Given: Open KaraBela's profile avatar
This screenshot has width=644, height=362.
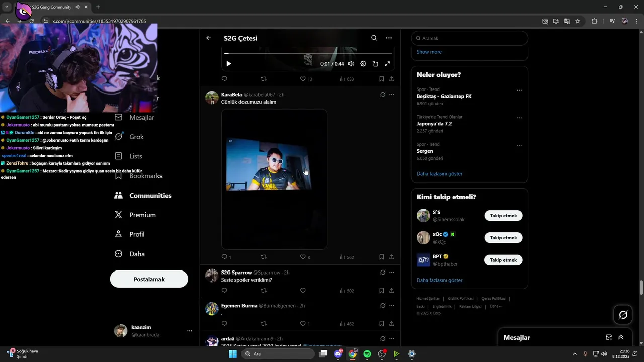Looking at the screenshot, I should click(212, 98).
